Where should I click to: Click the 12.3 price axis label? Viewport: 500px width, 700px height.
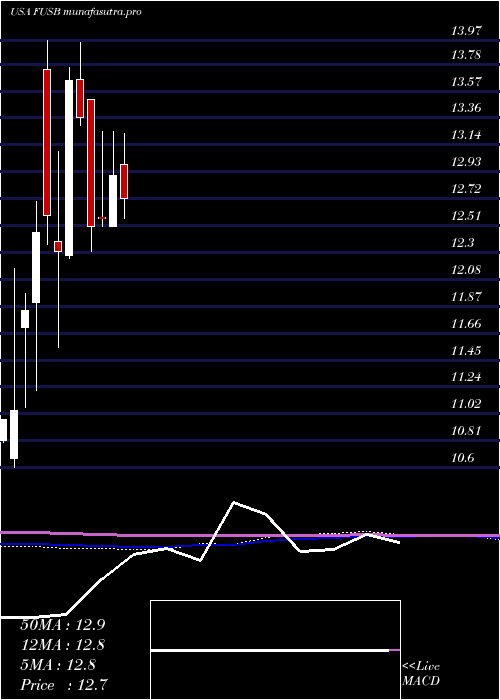point(464,243)
